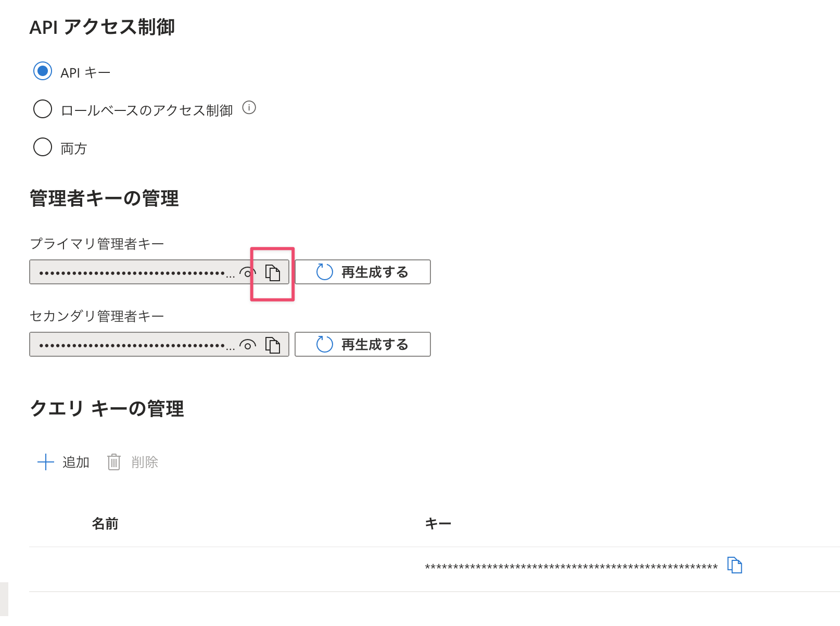Regenerate the secondary admin key
Image resolution: width=840 pixels, height=626 pixels.
(x=363, y=344)
